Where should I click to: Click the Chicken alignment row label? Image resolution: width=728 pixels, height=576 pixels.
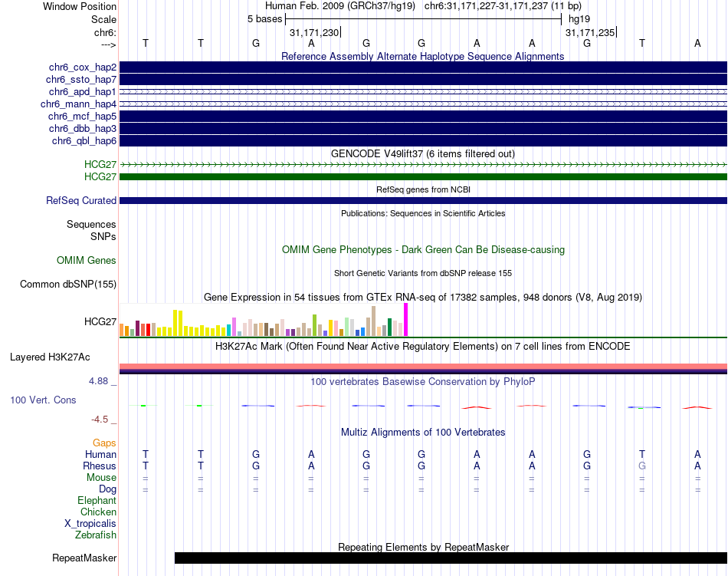[x=98, y=512]
